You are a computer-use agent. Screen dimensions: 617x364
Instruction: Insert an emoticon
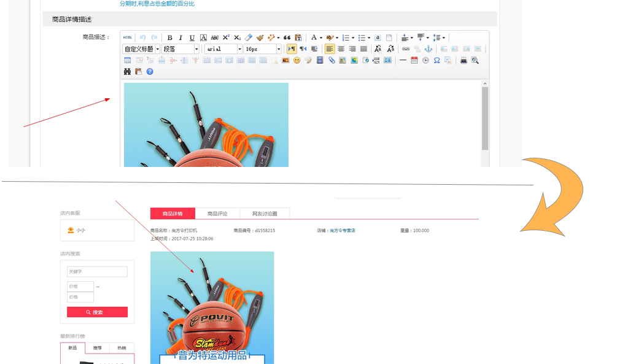pyautogui.click(x=297, y=60)
